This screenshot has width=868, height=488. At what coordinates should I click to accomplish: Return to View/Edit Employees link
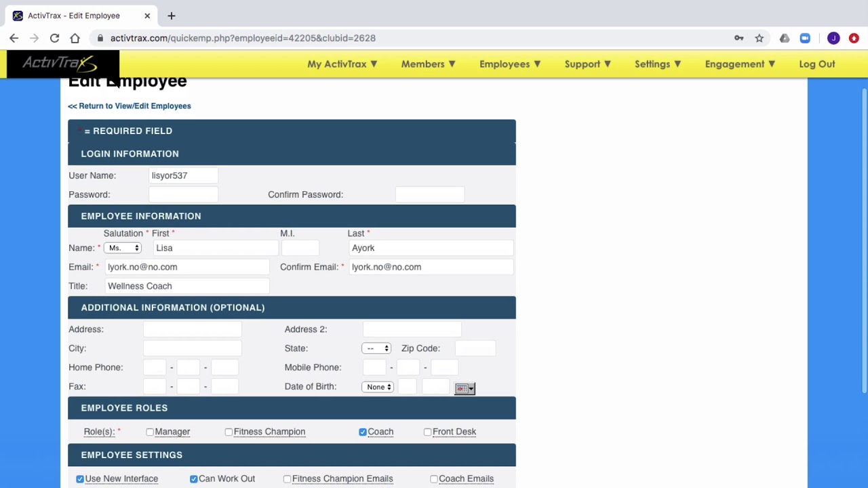pyautogui.click(x=130, y=106)
